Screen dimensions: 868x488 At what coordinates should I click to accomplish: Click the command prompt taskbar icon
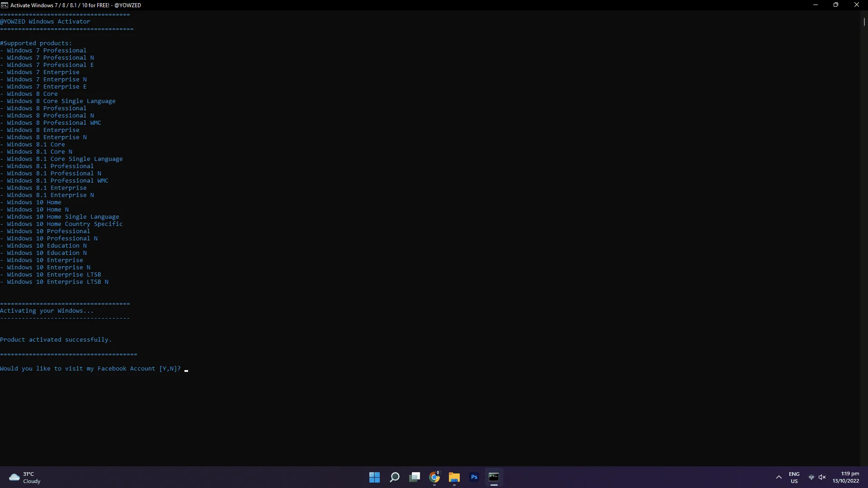[x=494, y=477]
